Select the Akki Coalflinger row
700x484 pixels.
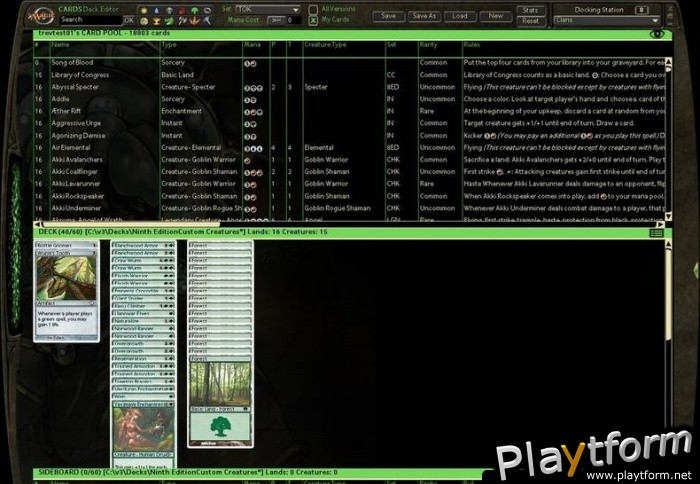(x=350, y=172)
